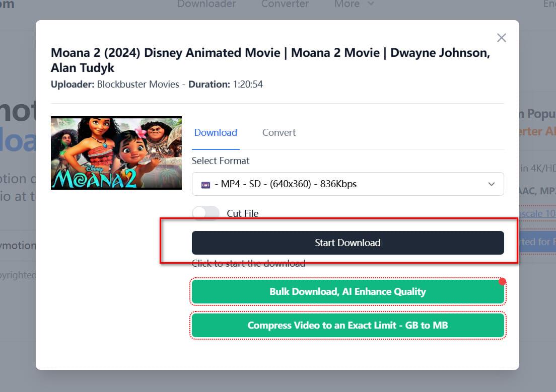This screenshot has width=556, height=392.
Task: Click the Start Download button
Action: 347,243
